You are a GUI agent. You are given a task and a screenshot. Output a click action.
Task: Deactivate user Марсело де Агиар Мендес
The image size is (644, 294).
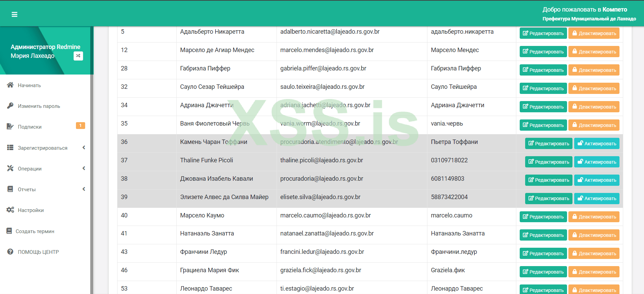(594, 52)
